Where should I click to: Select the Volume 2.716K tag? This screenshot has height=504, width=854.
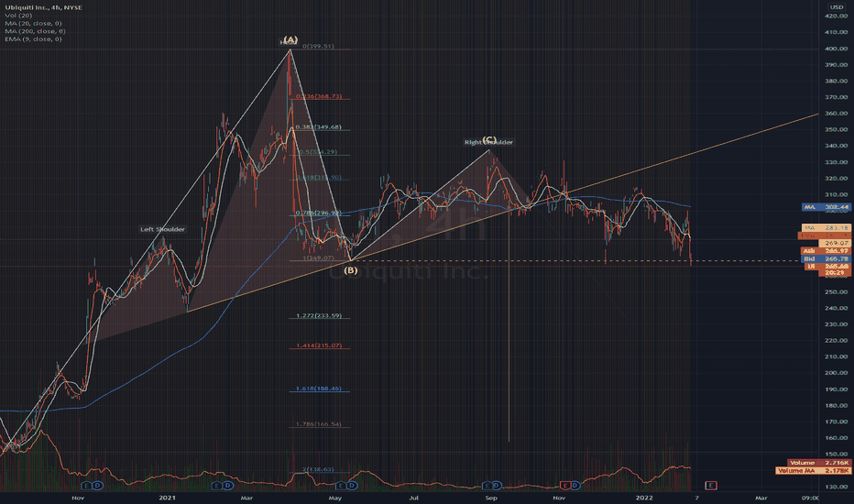tap(818, 463)
